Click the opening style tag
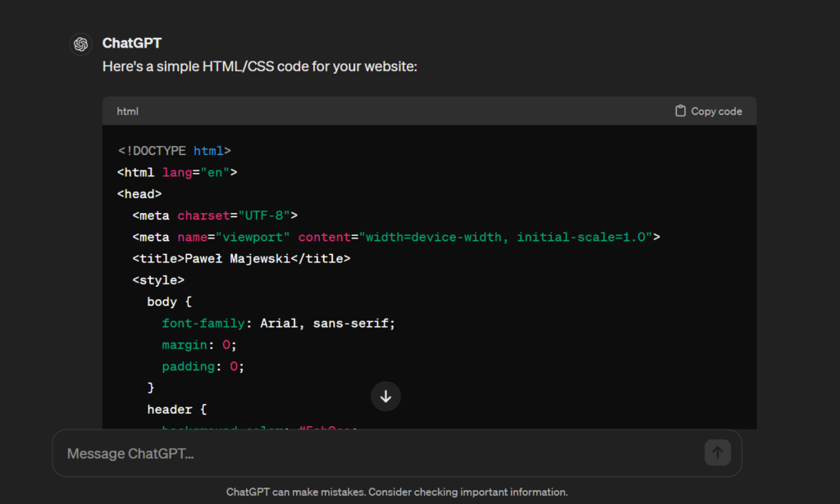840x504 pixels. (158, 280)
